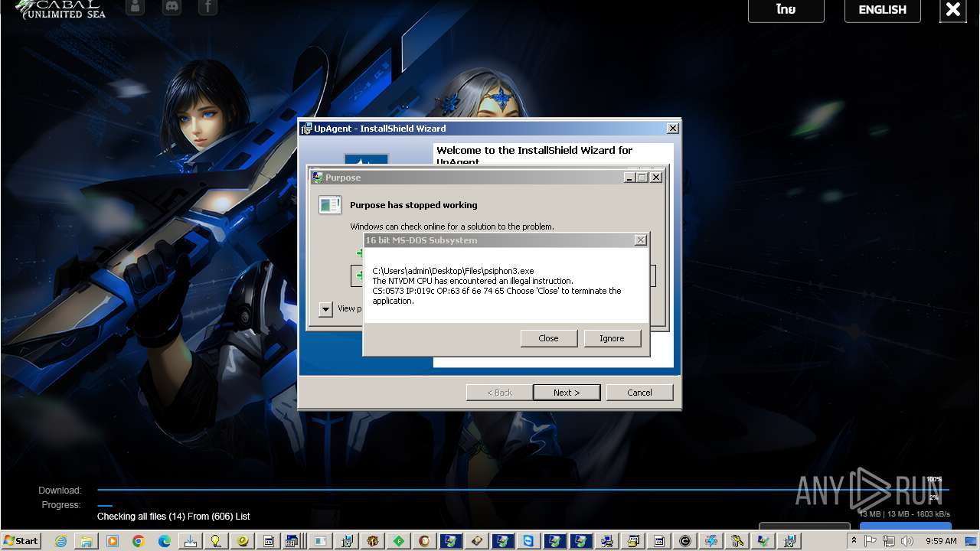Switch launcher language to Thai

(x=786, y=10)
